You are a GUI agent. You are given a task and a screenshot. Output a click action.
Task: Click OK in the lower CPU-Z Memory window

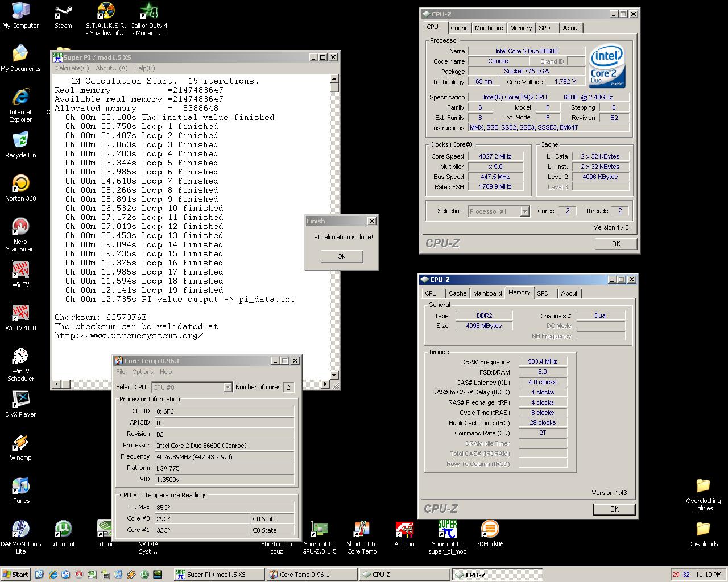(x=614, y=509)
